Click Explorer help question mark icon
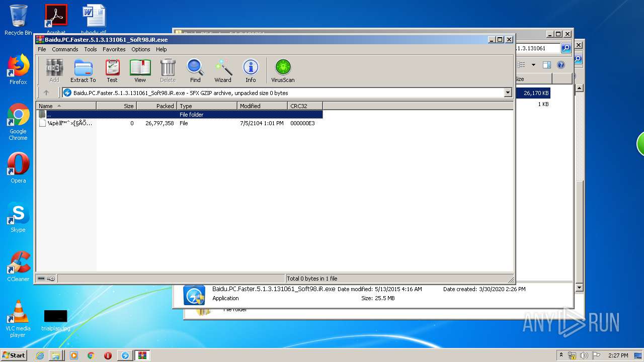 point(561,65)
